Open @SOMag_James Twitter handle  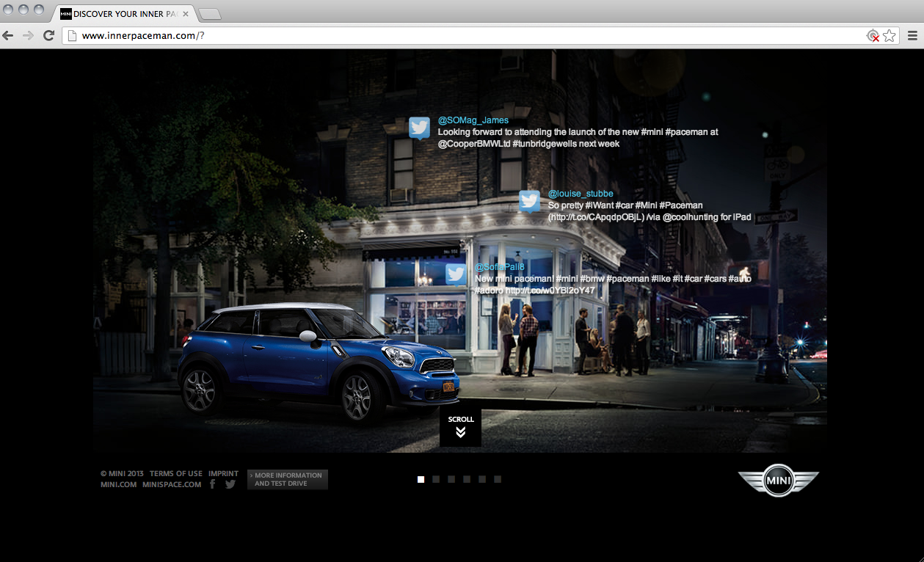click(473, 120)
